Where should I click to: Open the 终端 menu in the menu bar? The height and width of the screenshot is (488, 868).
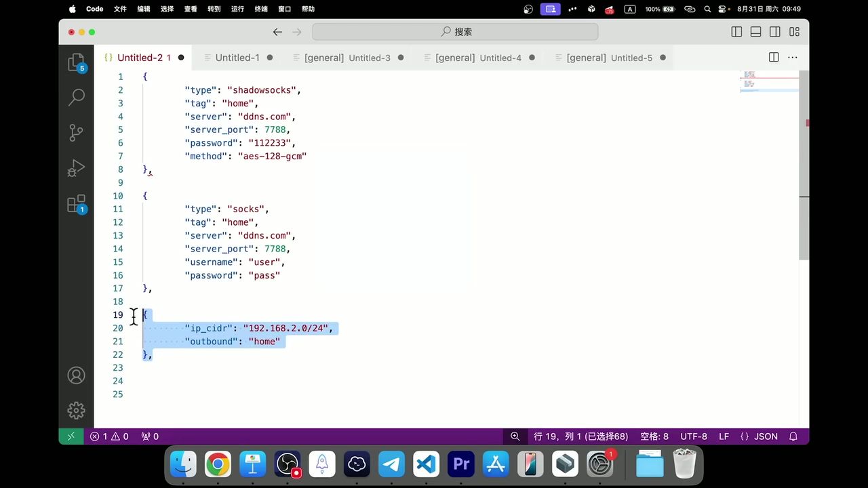[262, 9]
